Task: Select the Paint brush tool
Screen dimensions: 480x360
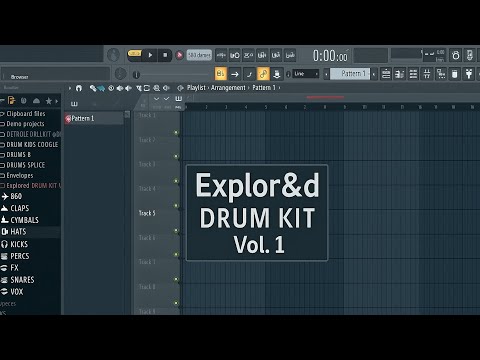Action: [x=101, y=88]
